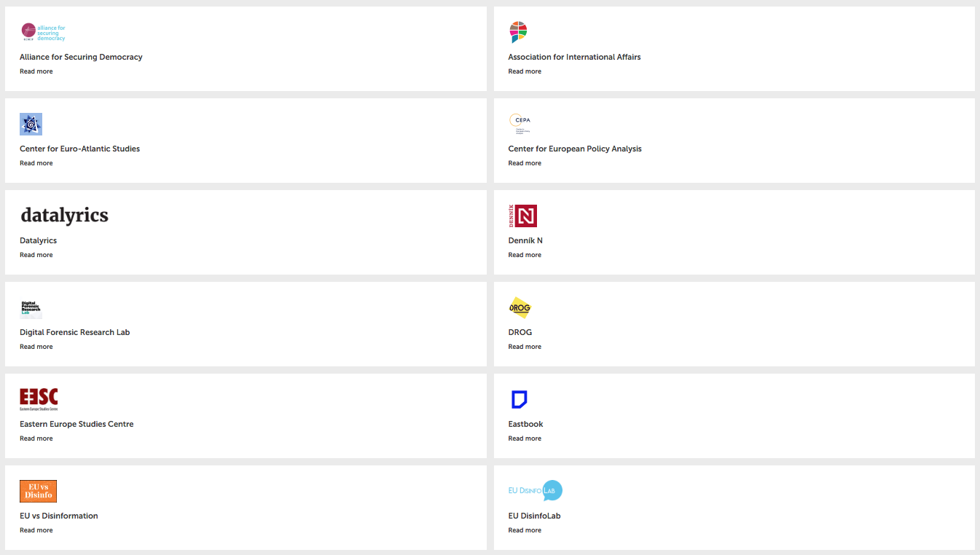Click the Eastern Europe Studies Centre title
This screenshot has width=980, height=555.
coord(77,424)
